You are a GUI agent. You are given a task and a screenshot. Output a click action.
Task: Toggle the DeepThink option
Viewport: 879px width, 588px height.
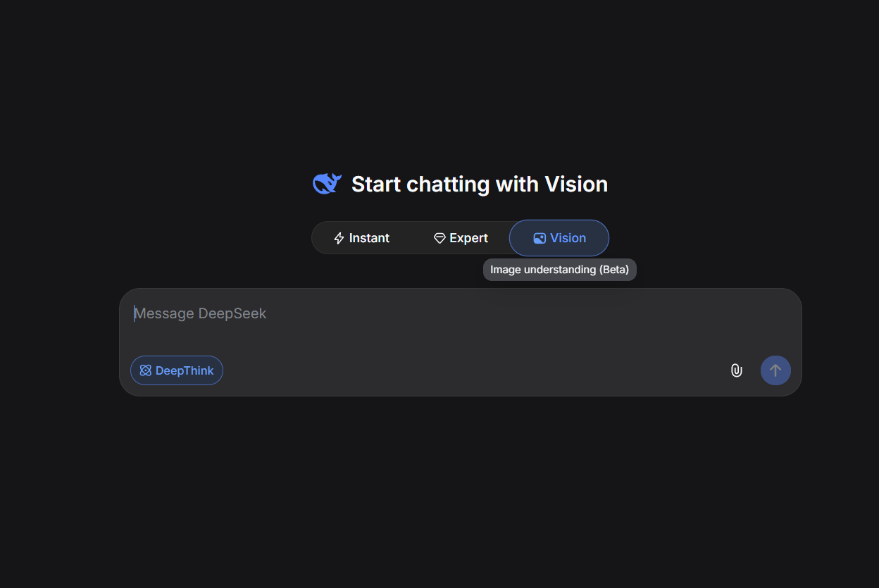[177, 370]
